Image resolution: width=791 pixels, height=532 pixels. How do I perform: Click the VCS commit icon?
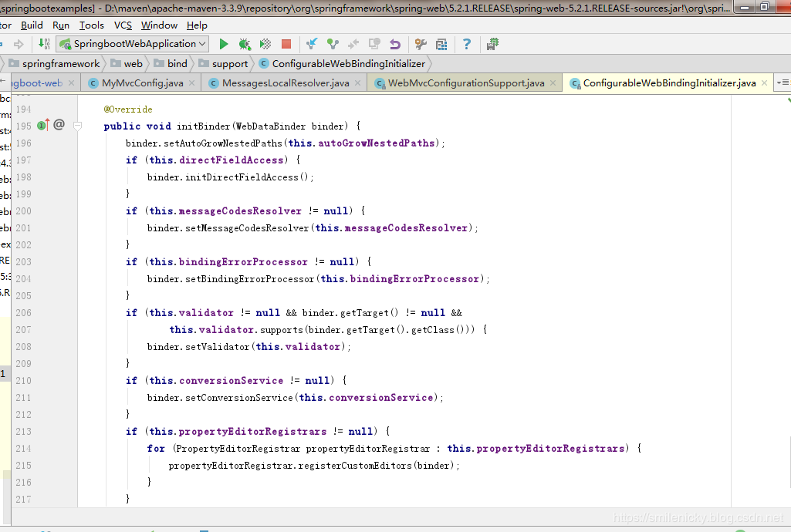click(x=333, y=44)
